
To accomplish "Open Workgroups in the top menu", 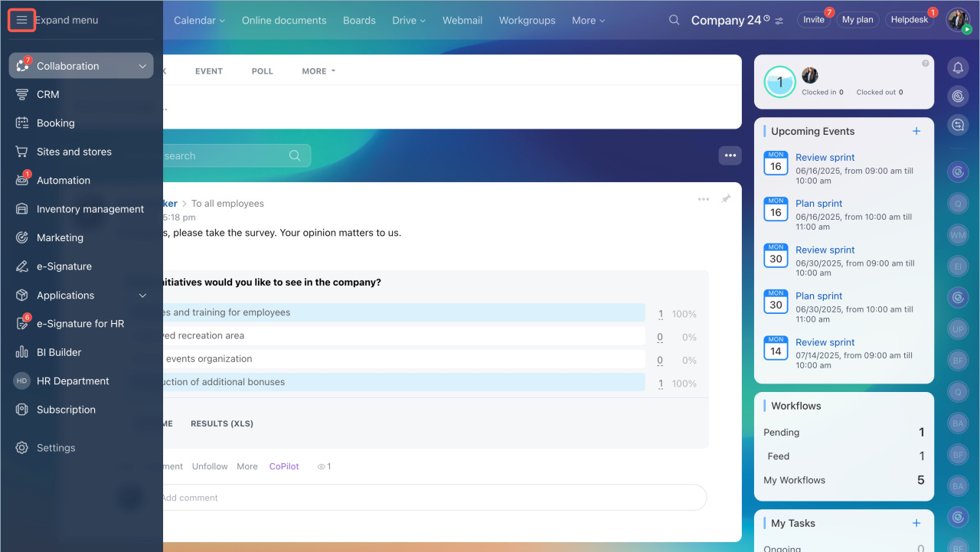I will [x=527, y=20].
